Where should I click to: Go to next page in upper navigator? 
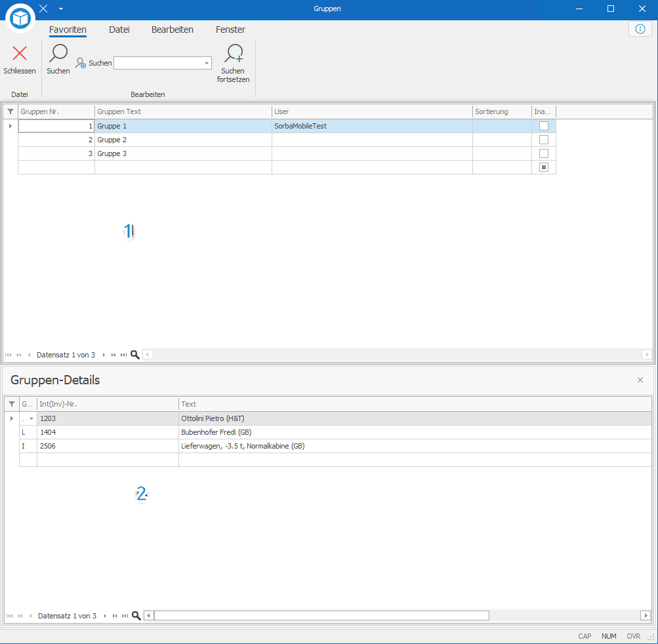click(113, 355)
